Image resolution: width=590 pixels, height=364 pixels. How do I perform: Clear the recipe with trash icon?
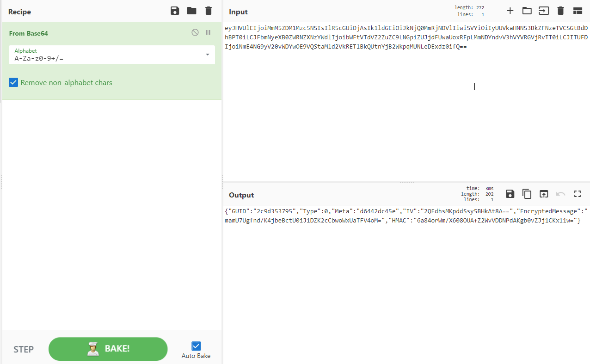209,11
